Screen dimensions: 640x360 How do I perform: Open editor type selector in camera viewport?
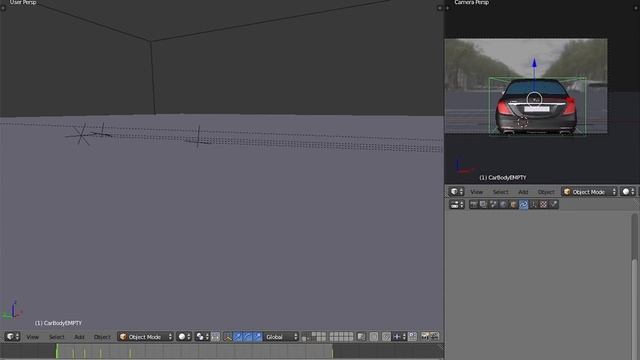tap(456, 191)
